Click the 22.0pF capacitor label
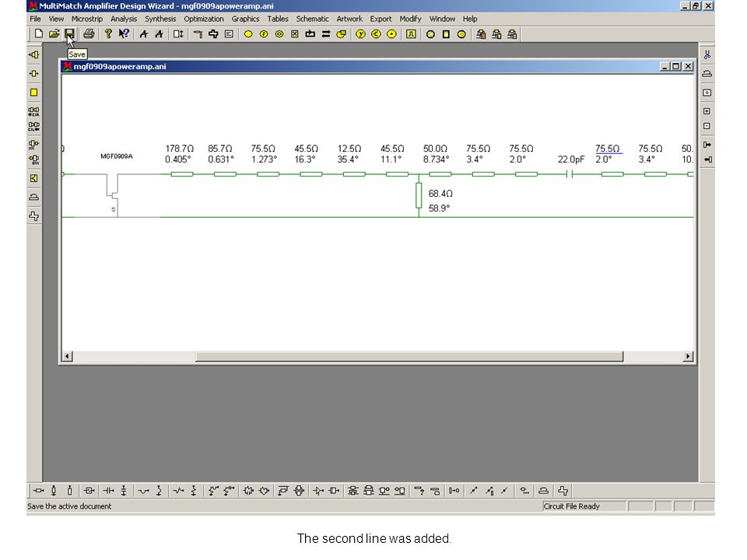 tap(571, 159)
